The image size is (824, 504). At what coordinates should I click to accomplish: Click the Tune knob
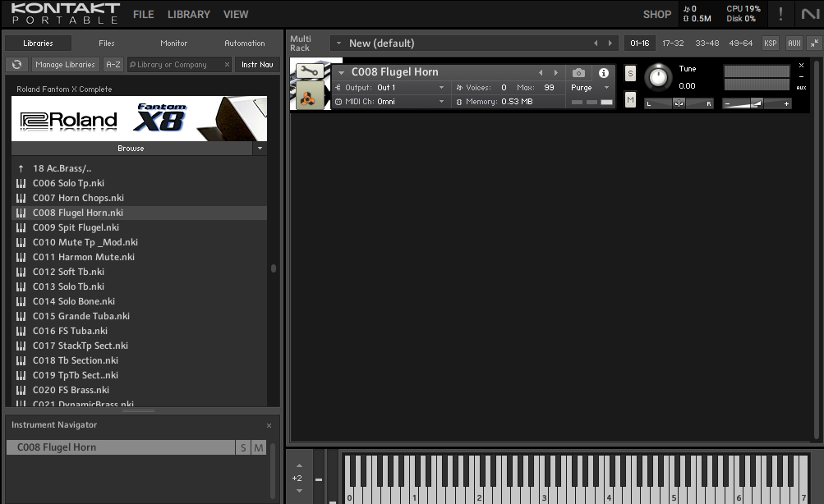(x=658, y=78)
